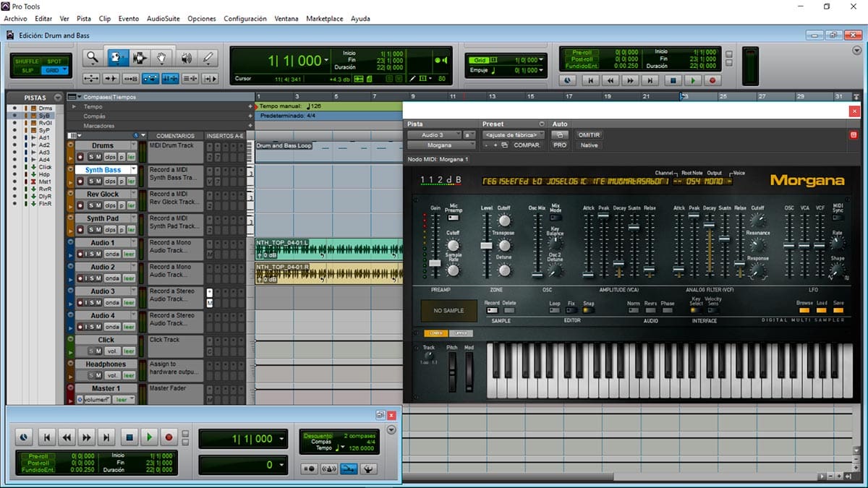The height and width of the screenshot is (488, 868).
Task: Click the PRO button in plugin header
Action: tap(560, 145)
